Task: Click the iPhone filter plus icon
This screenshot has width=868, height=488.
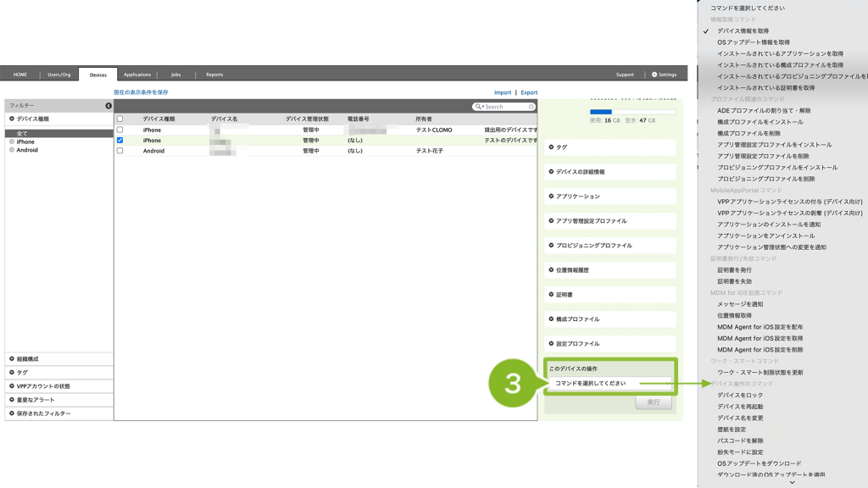Action: click(12, 141)
